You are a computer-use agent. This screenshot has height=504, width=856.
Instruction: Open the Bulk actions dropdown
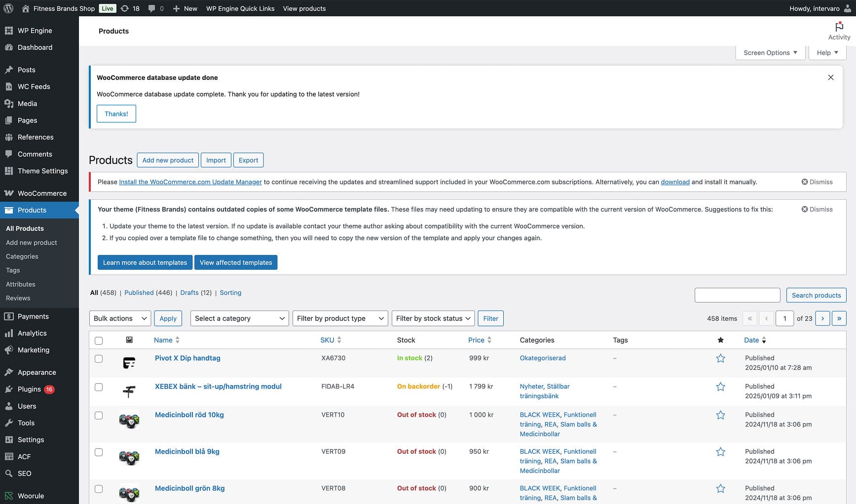tap(119, 318)
